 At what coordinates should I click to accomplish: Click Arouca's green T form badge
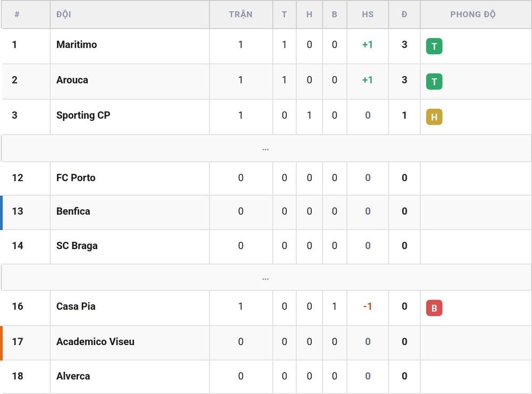pos(434,81)
